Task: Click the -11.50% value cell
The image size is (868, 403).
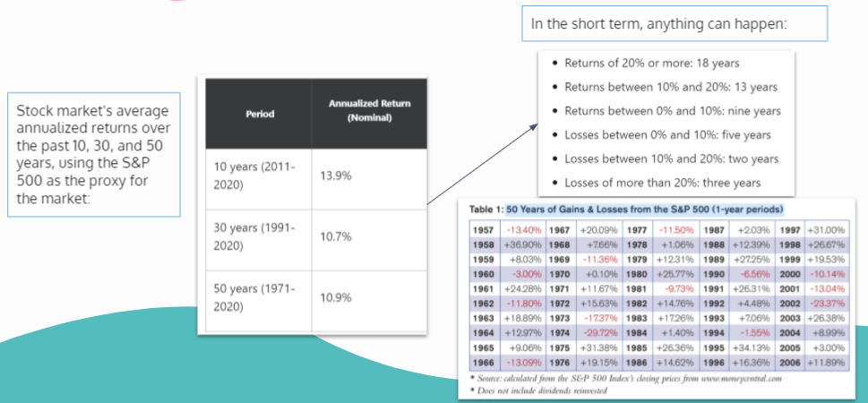Action: 677,230
